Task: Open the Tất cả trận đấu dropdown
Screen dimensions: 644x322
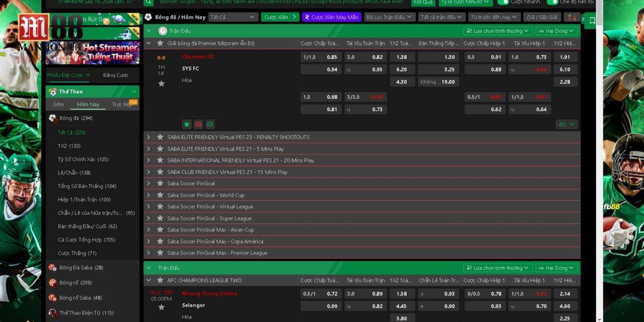Action: tap(441, 17)
